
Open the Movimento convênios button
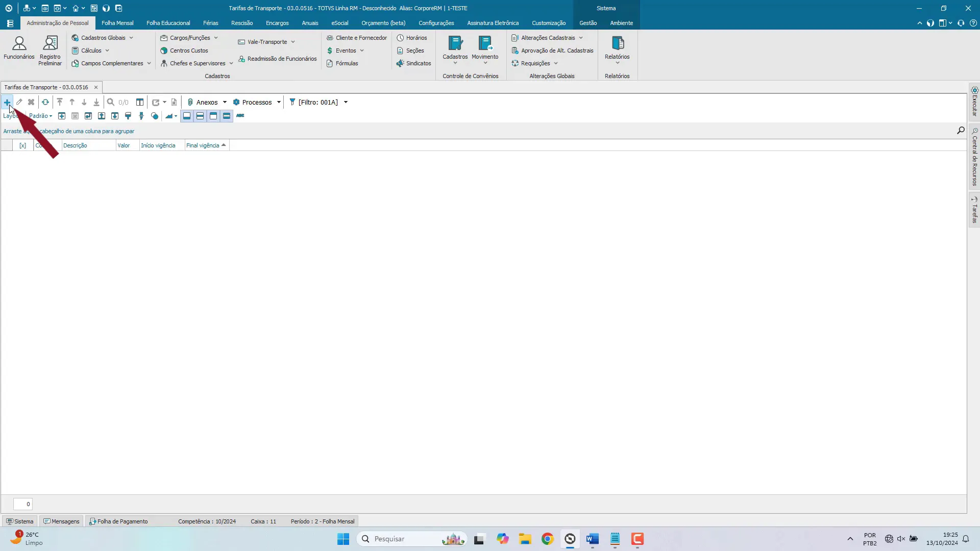coord(485,49)
